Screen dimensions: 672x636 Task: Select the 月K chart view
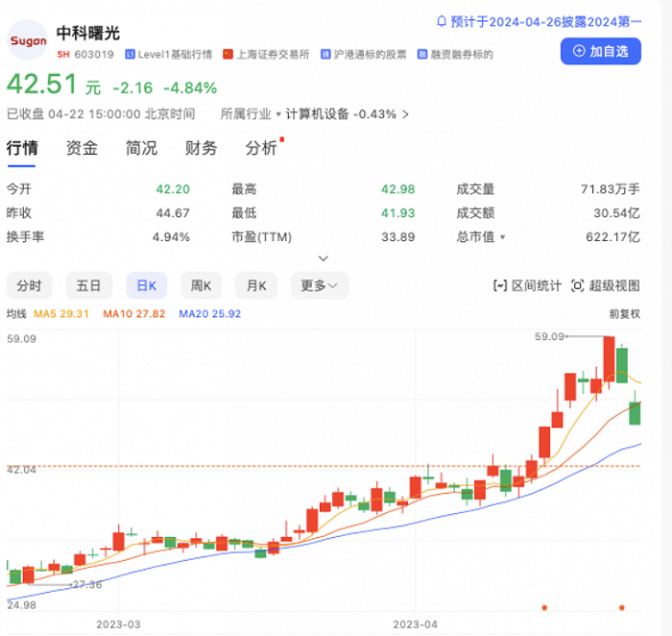pyautogui.click(x=256, y=285)
